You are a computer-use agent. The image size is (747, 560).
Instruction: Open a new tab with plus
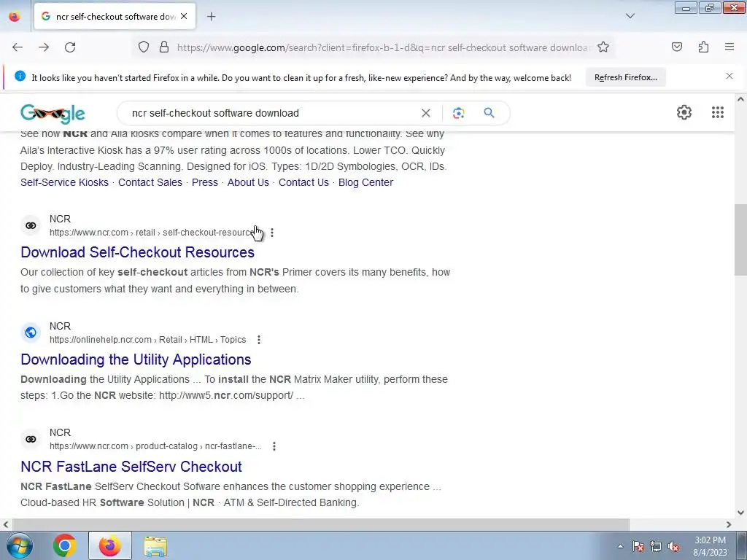[x=212, y=17]
